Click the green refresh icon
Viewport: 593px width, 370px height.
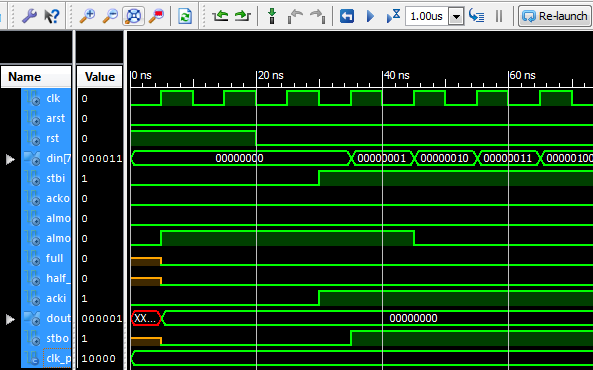pos(185,16)
